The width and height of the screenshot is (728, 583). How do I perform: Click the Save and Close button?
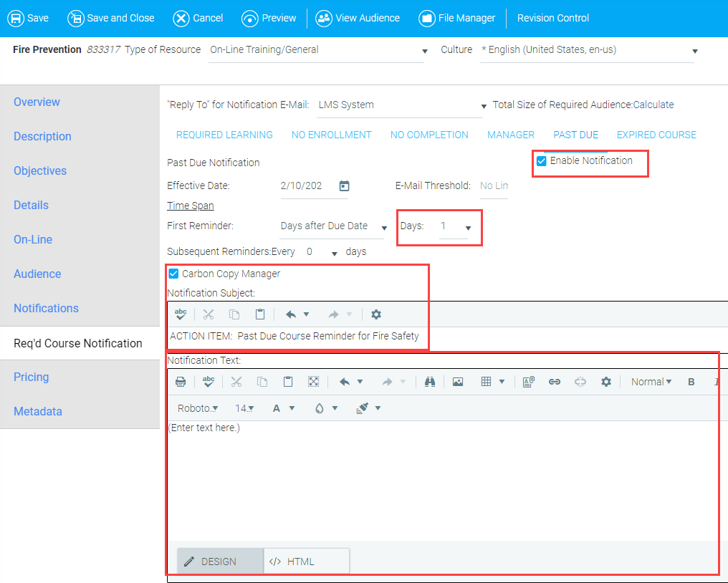click(111, 18)
